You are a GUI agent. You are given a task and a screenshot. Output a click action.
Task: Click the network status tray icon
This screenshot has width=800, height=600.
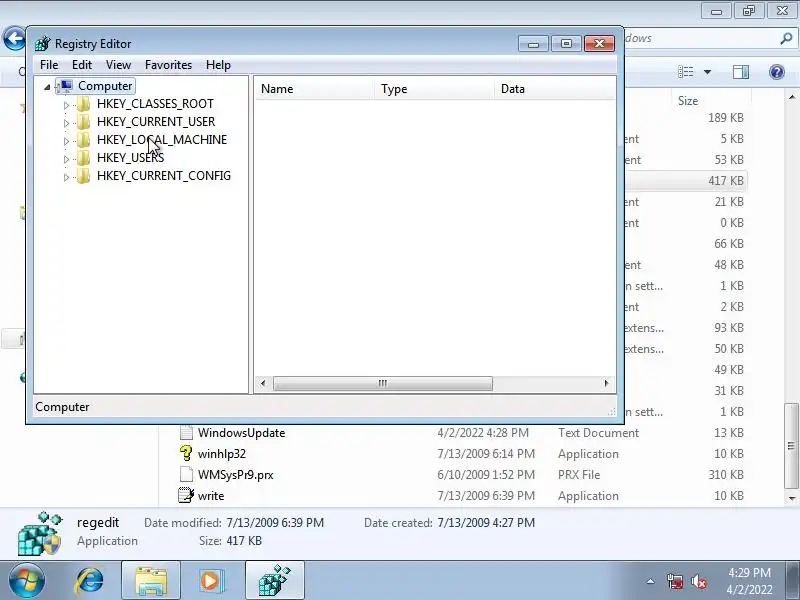pyautogui.click(x=674, y=582)
